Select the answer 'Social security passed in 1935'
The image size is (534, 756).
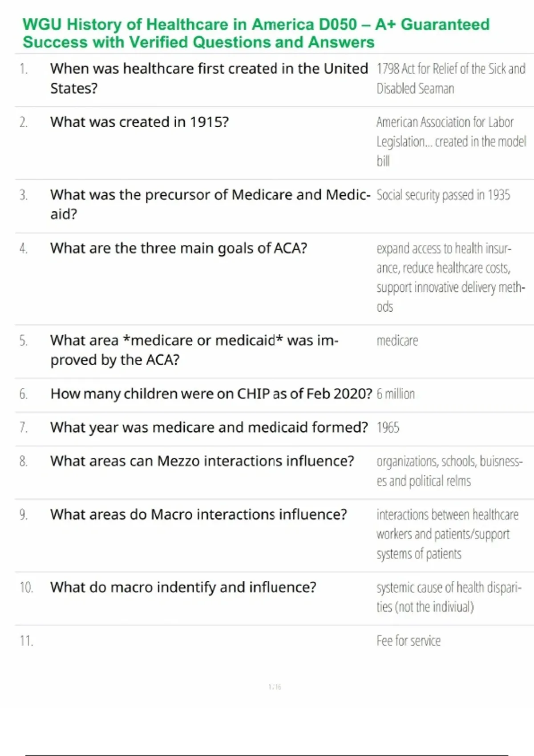[x=443, y=195]
